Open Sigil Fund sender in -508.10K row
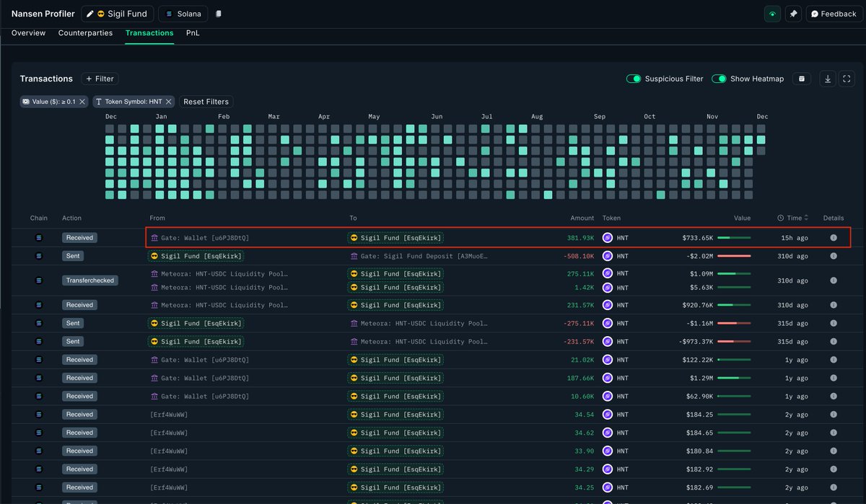The height and width of the screenshot is (504, 866). [196, 256]
